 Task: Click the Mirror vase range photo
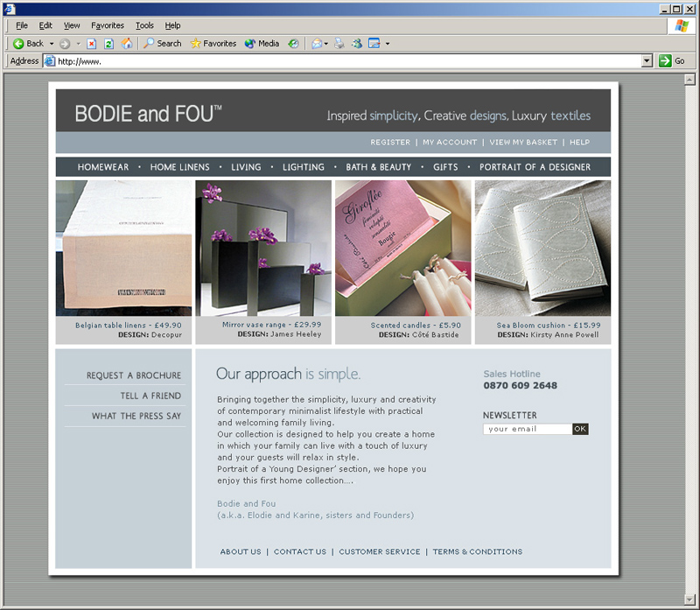263,248
